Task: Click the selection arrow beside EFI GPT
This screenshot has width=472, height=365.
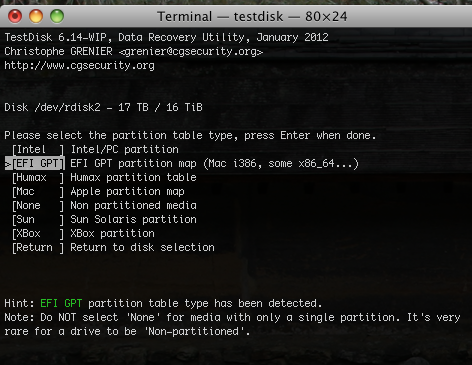Action: click(x=8, y=164)
